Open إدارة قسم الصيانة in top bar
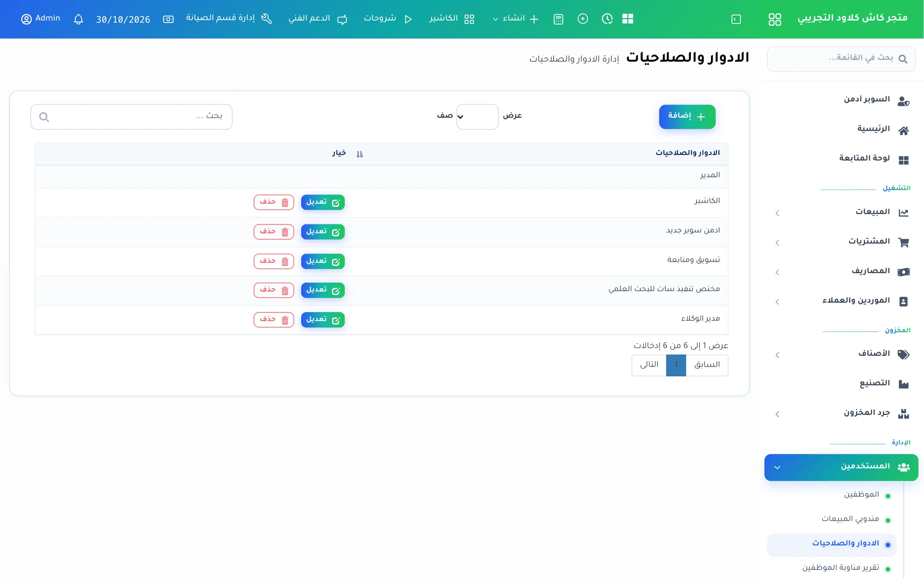Screen dimensions: 924x578 pos(229,18)
